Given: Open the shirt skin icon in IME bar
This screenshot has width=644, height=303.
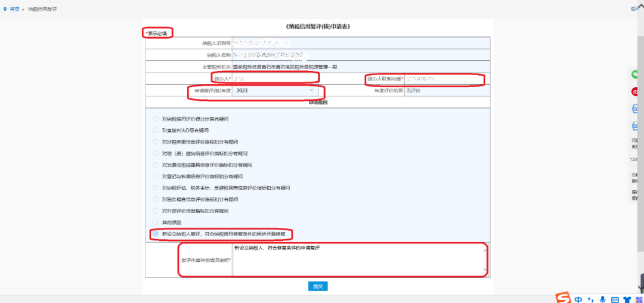Looking at the screenshot, I should pos(627,299).
